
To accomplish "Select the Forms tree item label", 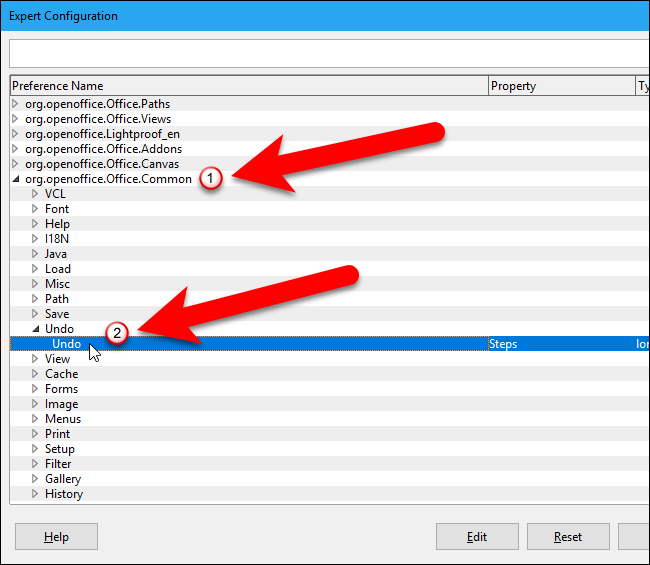I will coord(61,389).
